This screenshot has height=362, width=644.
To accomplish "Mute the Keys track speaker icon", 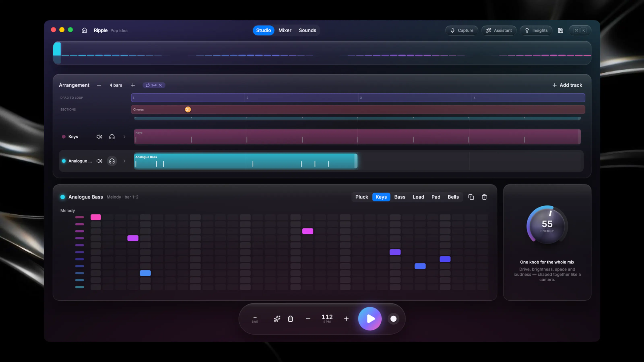I will [99, 137].
